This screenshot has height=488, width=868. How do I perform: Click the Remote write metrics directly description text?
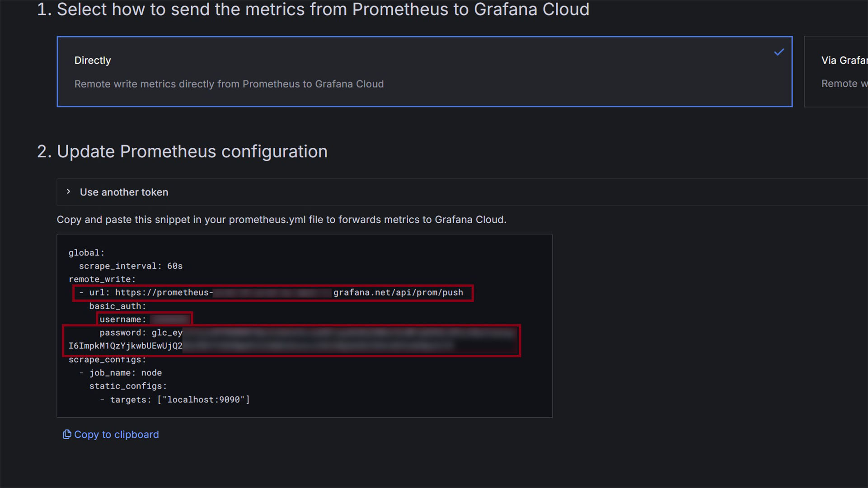(229, 84)
